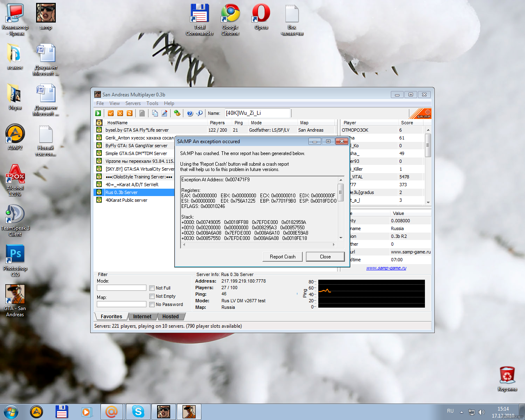Open TeamSpeak 3 Client desktop shortcut
The image size is (525, 420).
click(15, 220)
